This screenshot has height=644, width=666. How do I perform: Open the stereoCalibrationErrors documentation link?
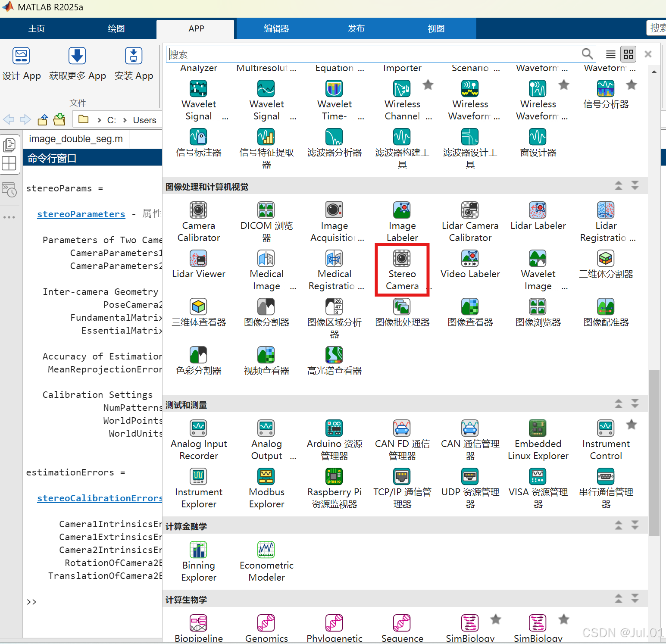[100, 498]
